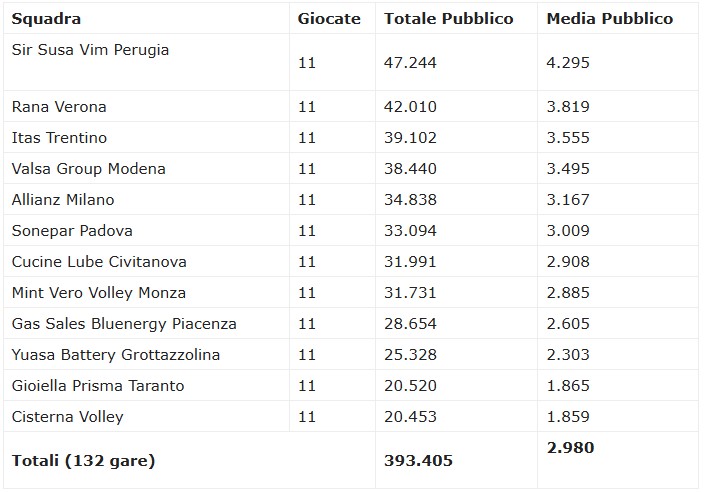Click the overall average 2.980
This screenshot has height=492, width=704.
click(x=571, y=448)
